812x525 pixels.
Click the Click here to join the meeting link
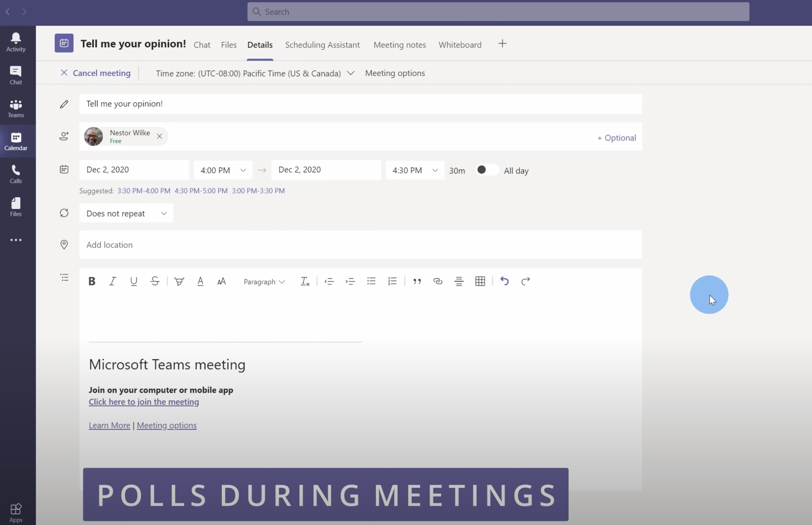click(x=144, y=402)
